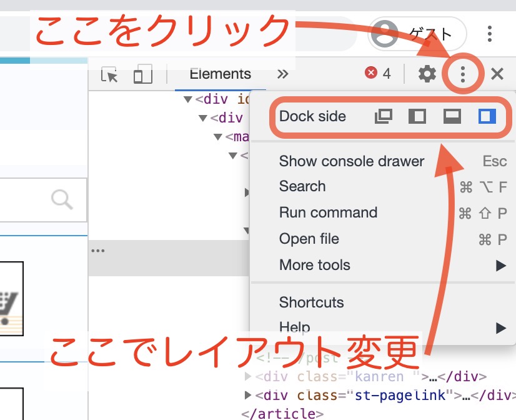Open the shopping cart thumbnail on page
516x420 pixels.
tap(11, 299)
